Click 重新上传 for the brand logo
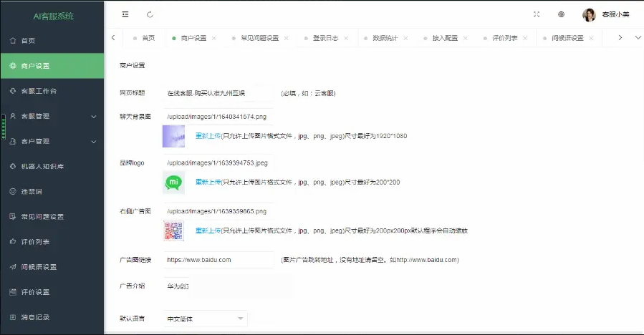644x335 pixels. coord(208,183)
